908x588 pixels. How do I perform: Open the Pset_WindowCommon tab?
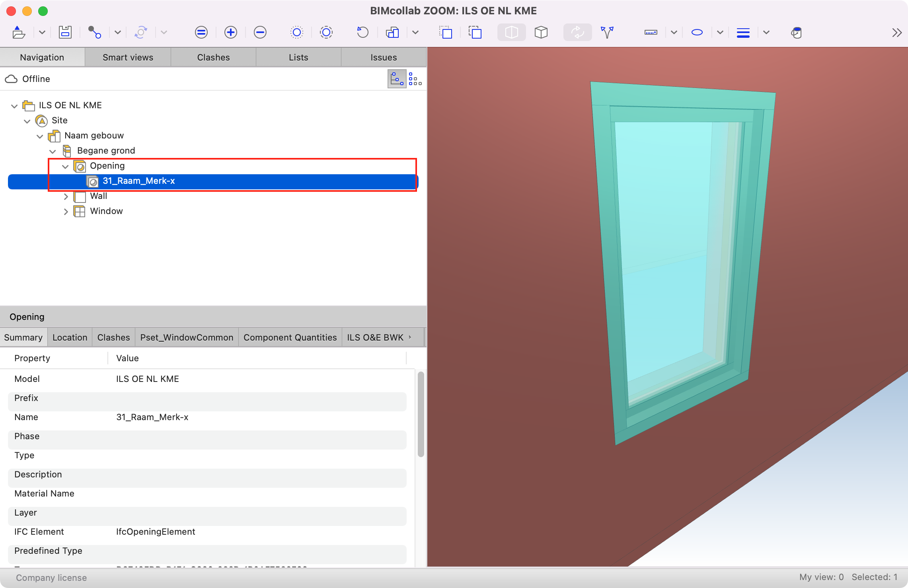point(187,337)
